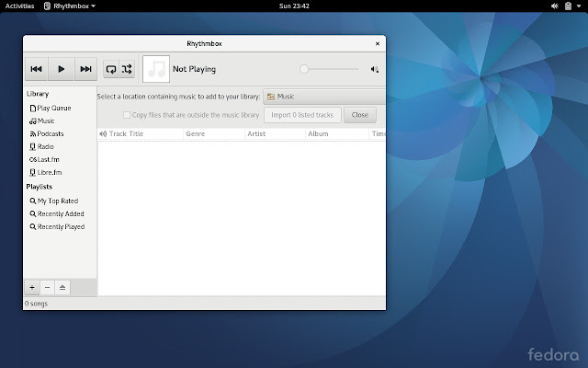Click the Library section heading

(x=38, y=94)
